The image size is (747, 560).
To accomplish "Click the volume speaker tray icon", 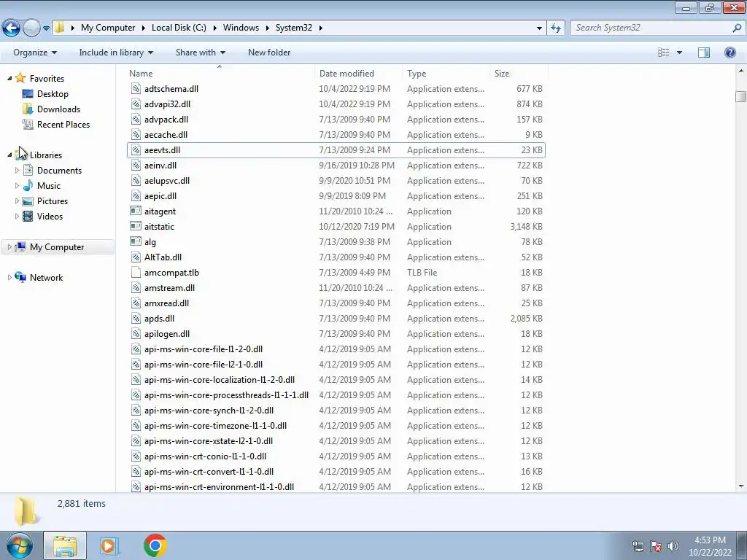I will click(673, 546).
